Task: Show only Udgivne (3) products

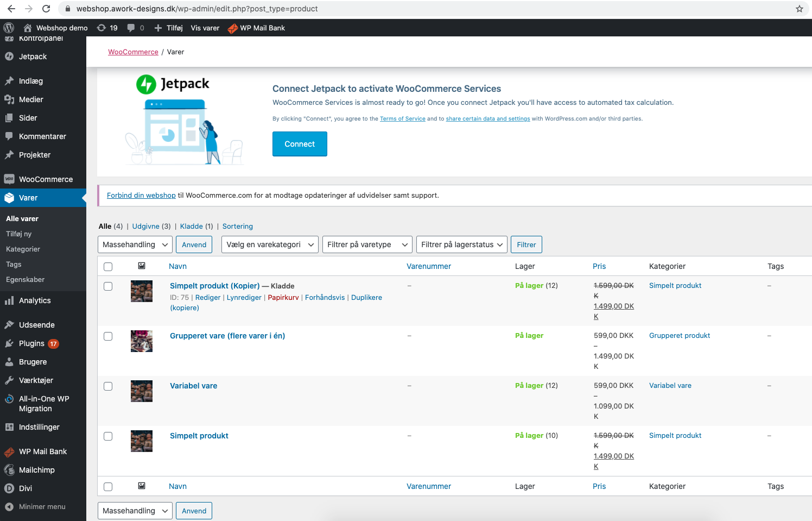Action: click(x=151, y=226)
